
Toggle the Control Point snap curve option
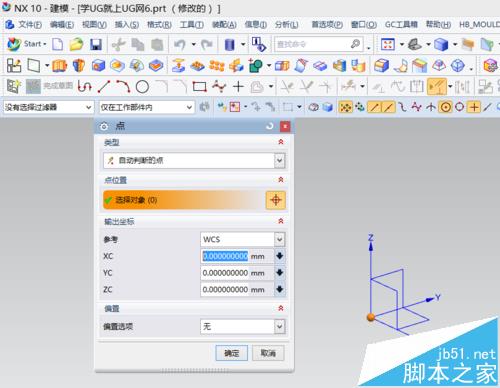(402, 107)
